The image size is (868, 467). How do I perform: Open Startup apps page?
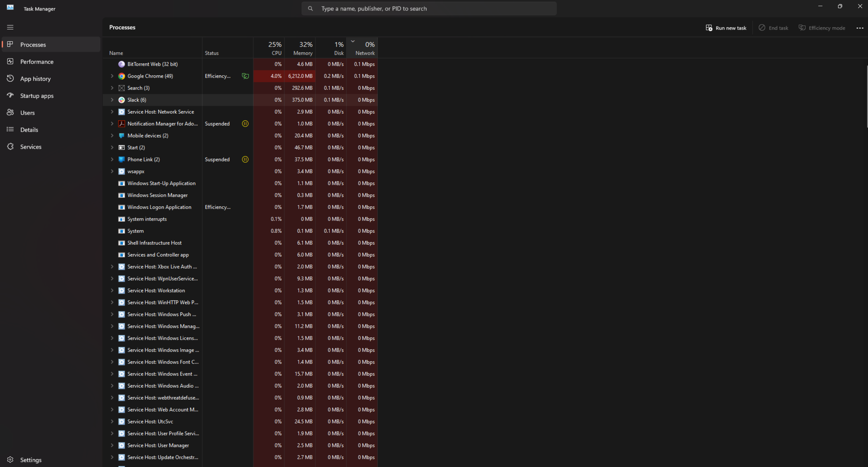51,96
